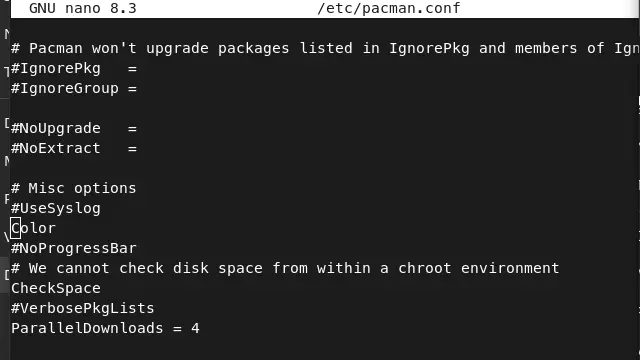Click the Color option line
The height and width of the screenshot is (360, 640).
pyautogui.click(x=33, y=228)
